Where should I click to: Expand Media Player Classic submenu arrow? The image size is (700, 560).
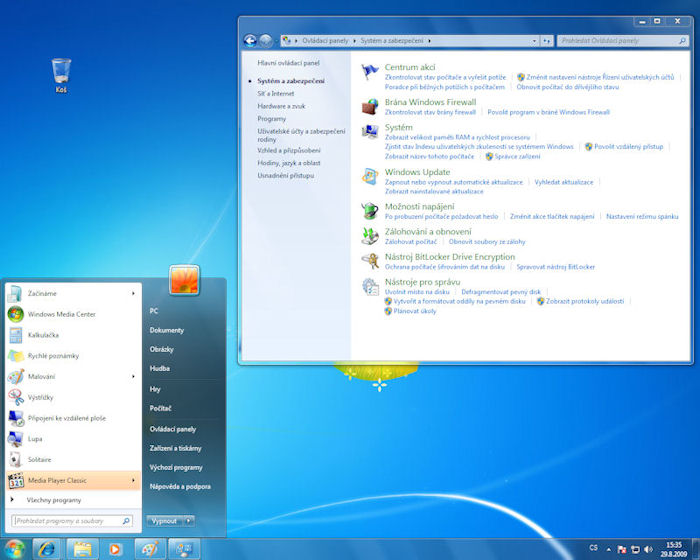134,480
